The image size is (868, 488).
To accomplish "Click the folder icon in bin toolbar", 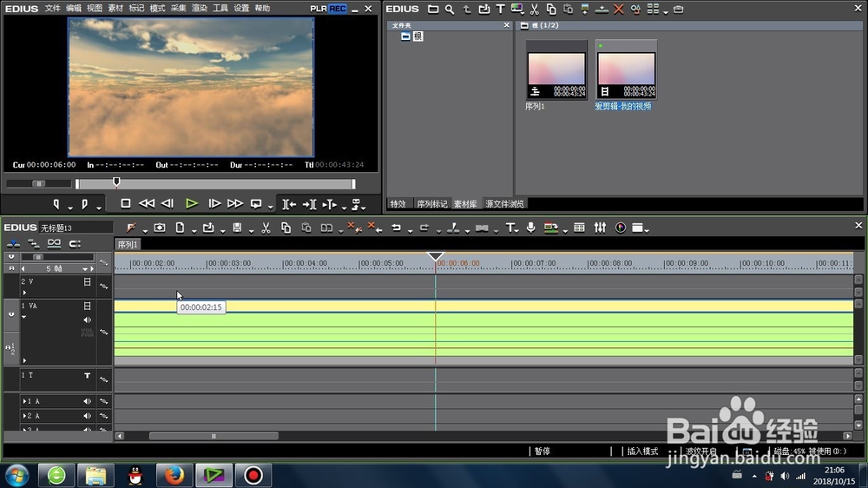I will click(433, 10).
